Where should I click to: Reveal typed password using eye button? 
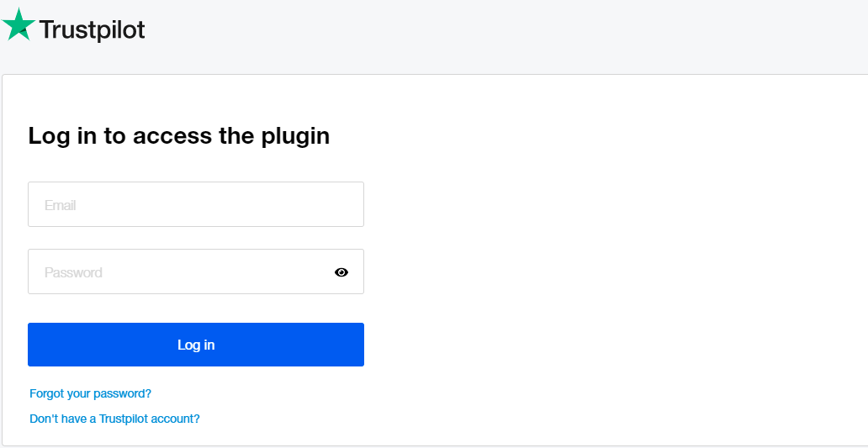click(341, 272)
